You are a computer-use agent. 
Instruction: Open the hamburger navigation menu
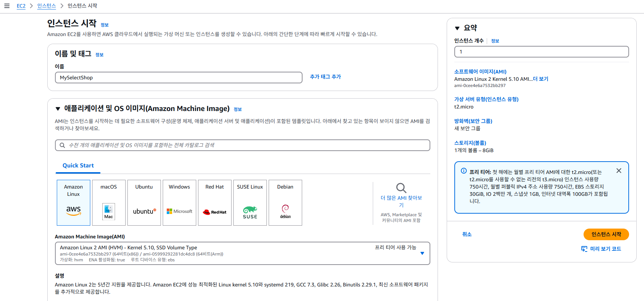pos(7,6)
